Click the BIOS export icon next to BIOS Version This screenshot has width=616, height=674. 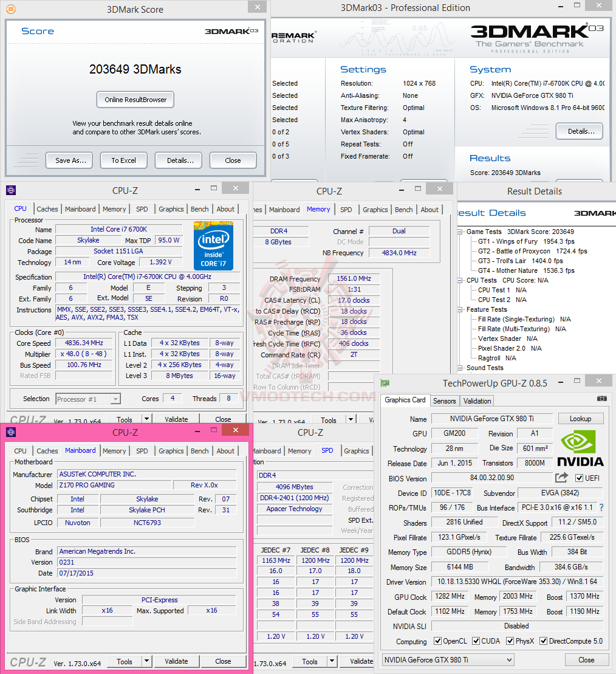[561, 478]
